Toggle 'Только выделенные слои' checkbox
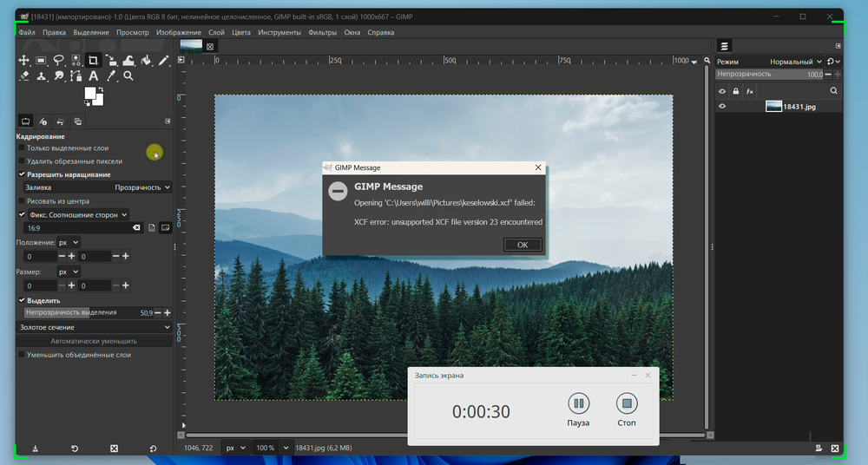The height and width of the screenshot is (465, 868). (22, 147)
